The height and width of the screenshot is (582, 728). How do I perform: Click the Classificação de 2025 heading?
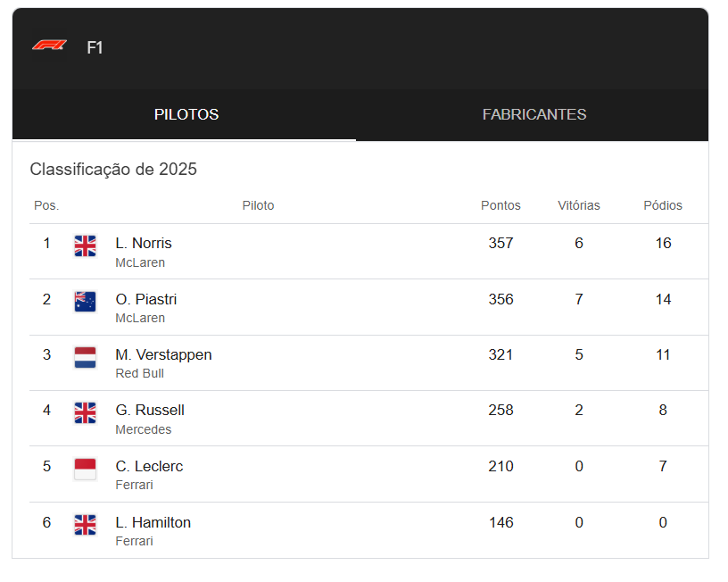pos(113,170)
